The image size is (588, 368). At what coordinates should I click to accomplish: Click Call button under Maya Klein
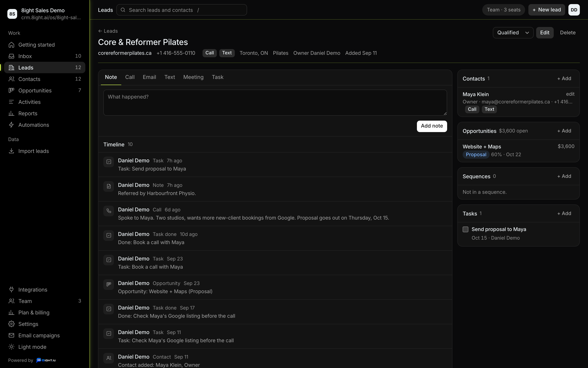(x=472, y=109)
